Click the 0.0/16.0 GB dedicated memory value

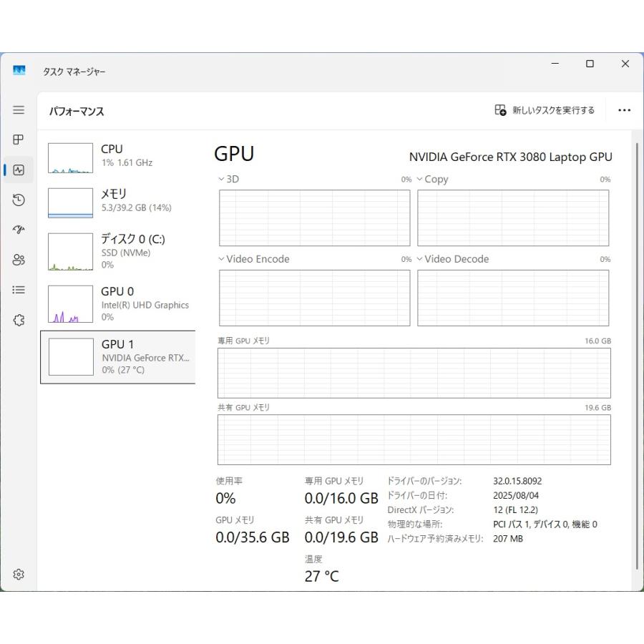(341, 498)
